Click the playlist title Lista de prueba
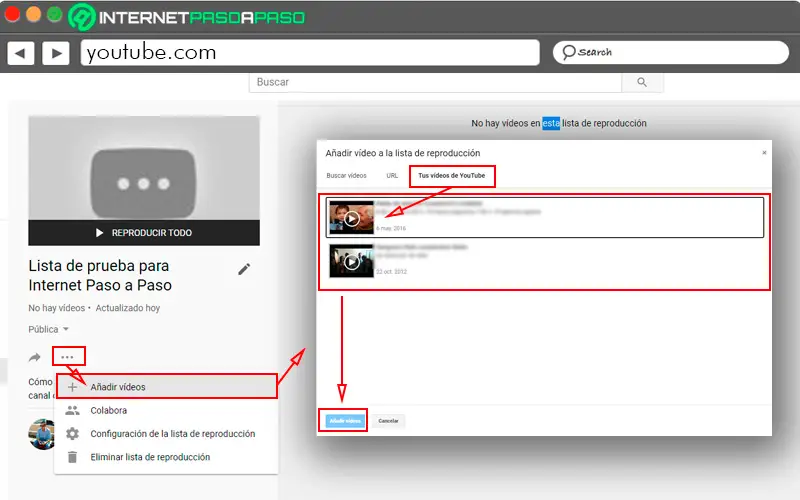This screenshot has height=500, width=800. point(100,276)
